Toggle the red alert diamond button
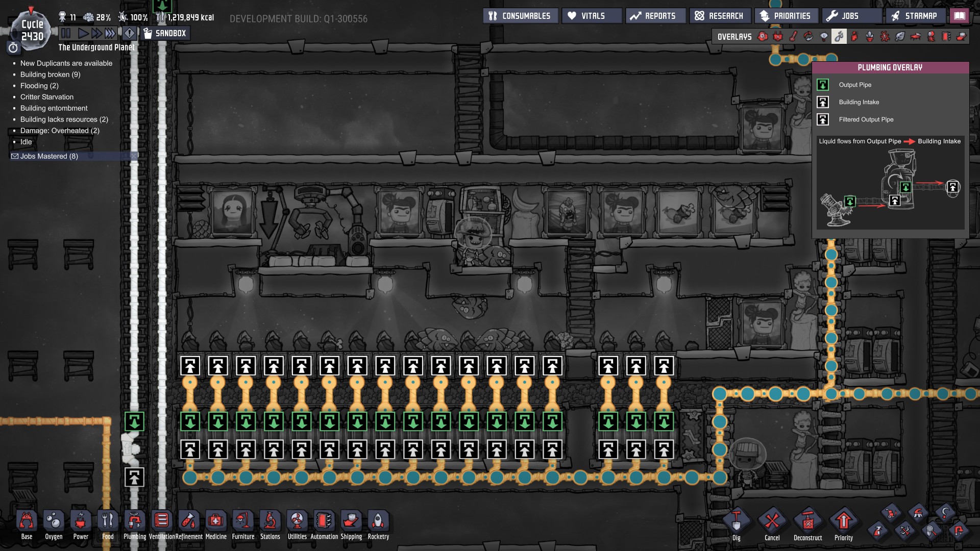The height and width of the screenshot is (551, 980). (x=130, y=34)
